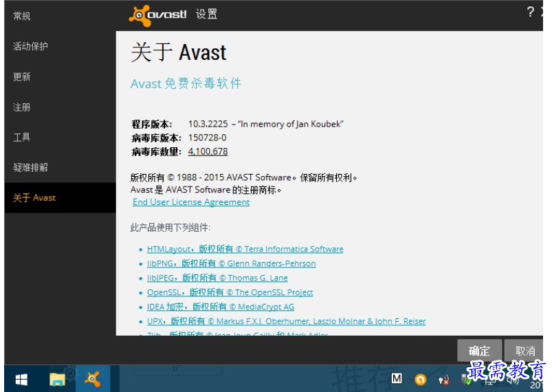Click the M input method tray icon
Viewport: 552px width, 392px height.
[x=397, y=378]
